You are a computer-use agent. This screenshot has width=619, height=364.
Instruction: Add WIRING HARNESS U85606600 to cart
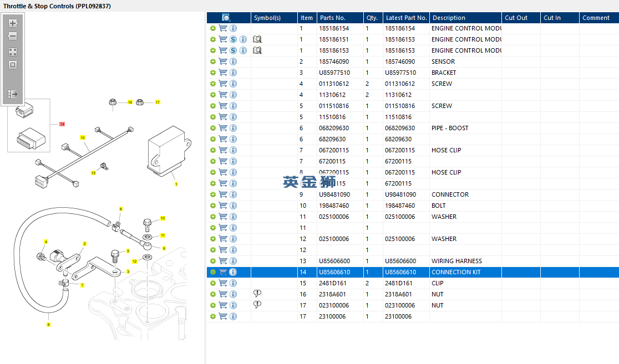[223, 261]
